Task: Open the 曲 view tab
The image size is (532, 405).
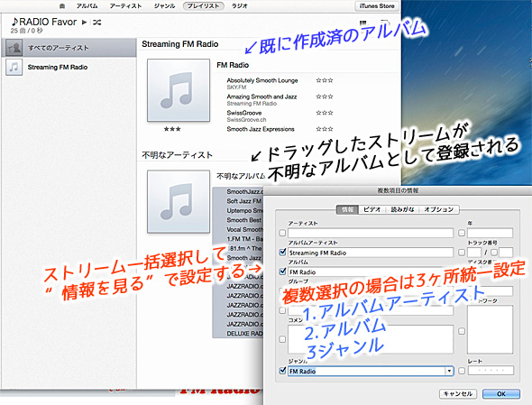Action: (62, 5)
